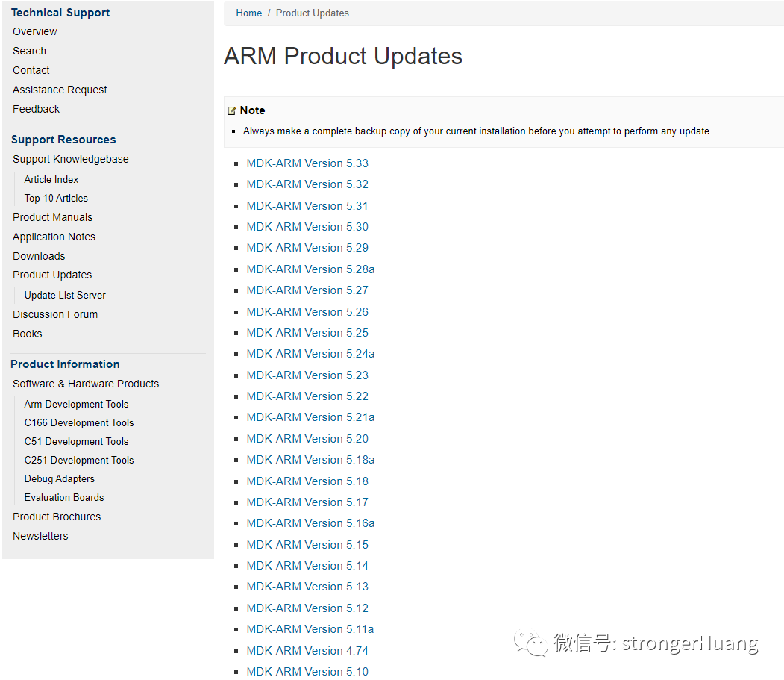Open MDK-ARM Version 4.74 update

(307, 651)
